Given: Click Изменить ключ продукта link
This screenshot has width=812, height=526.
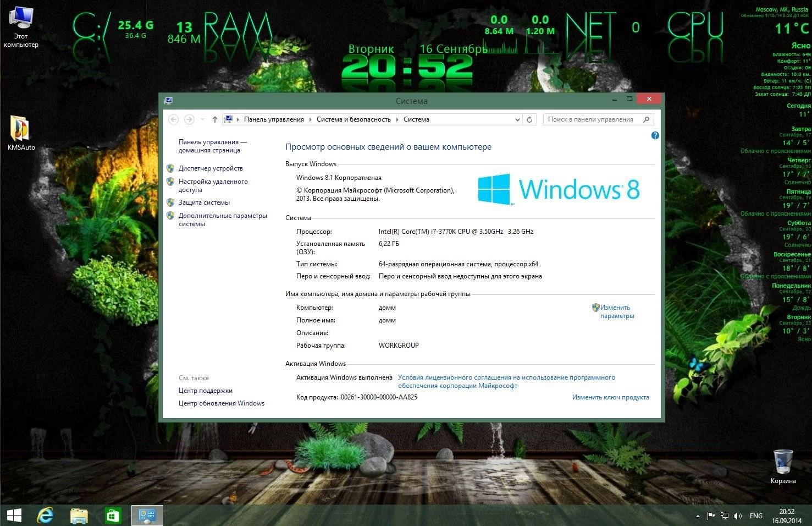Looking at the screenshot, I should point(610,397).
